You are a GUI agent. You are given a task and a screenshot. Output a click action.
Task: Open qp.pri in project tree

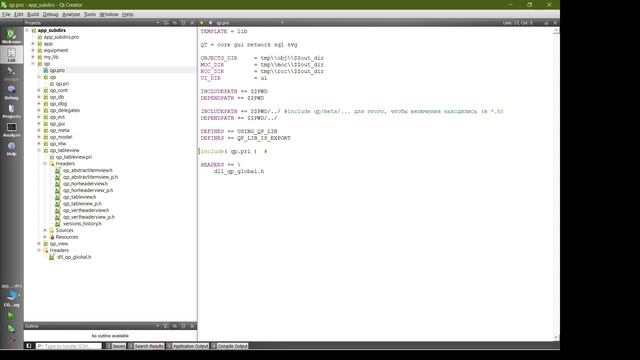pos(62,84)
